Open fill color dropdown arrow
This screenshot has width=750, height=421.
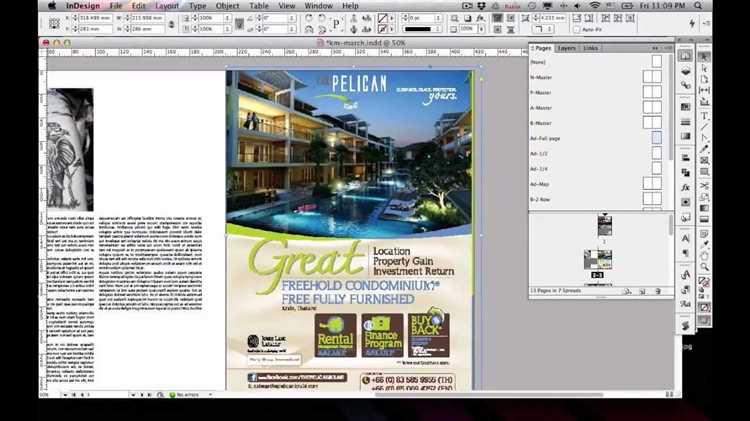[x=392, y=18]
